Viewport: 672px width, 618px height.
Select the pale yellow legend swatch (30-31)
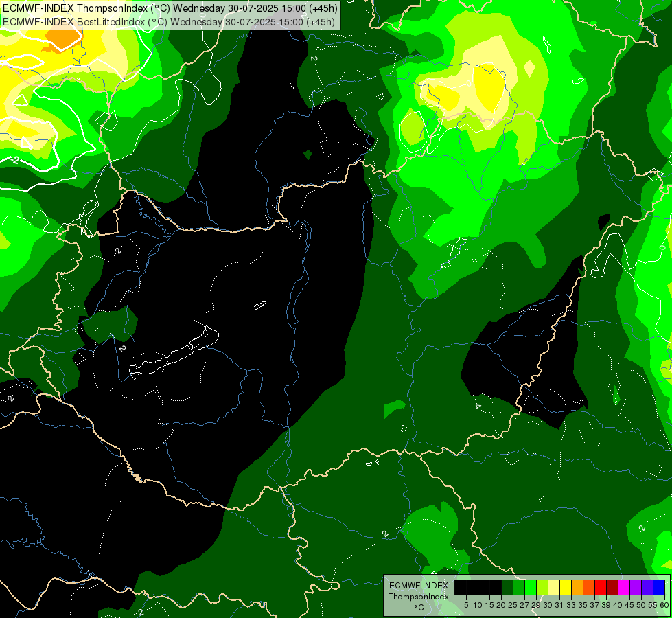(554, 587)
